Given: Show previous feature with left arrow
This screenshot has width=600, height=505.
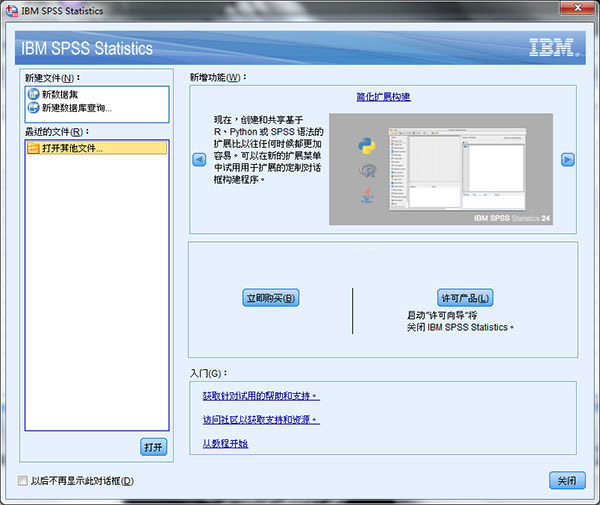Looking at the screenshot, I should click(199, 159).
